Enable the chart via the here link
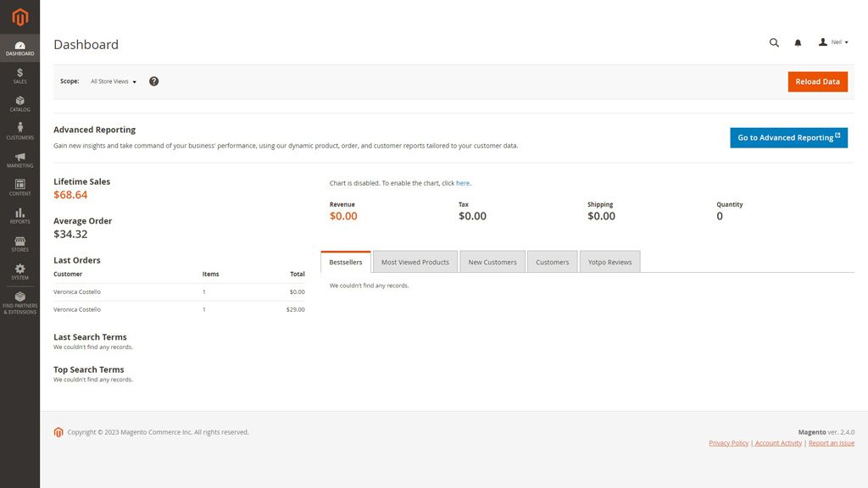 [x=463, y=182]
